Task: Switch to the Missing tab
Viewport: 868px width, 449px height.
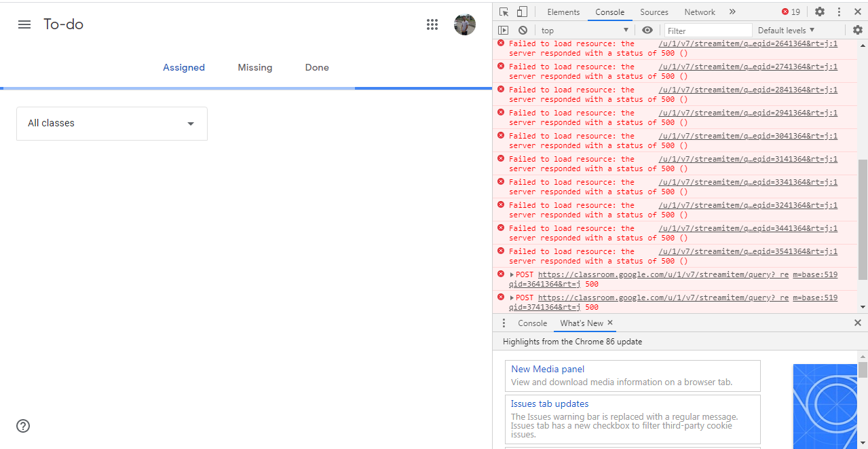Action: click(255, 67)
